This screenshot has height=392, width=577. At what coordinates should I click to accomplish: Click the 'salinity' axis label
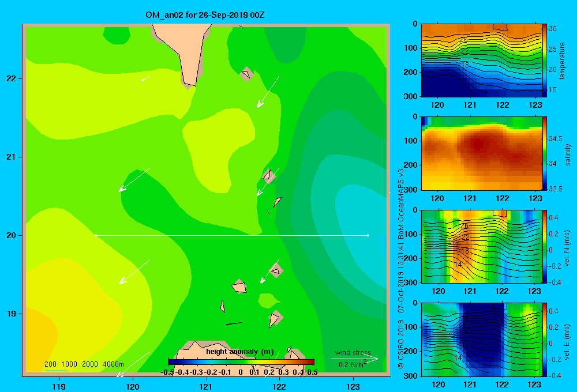pyautogui.click(x=568, y=154)
